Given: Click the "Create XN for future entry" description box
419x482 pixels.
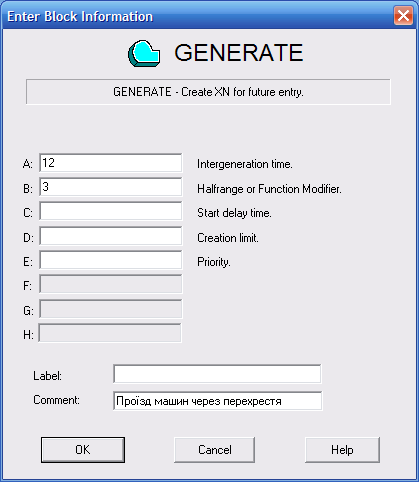Looking at the screenshot, I should coord(208,92).
